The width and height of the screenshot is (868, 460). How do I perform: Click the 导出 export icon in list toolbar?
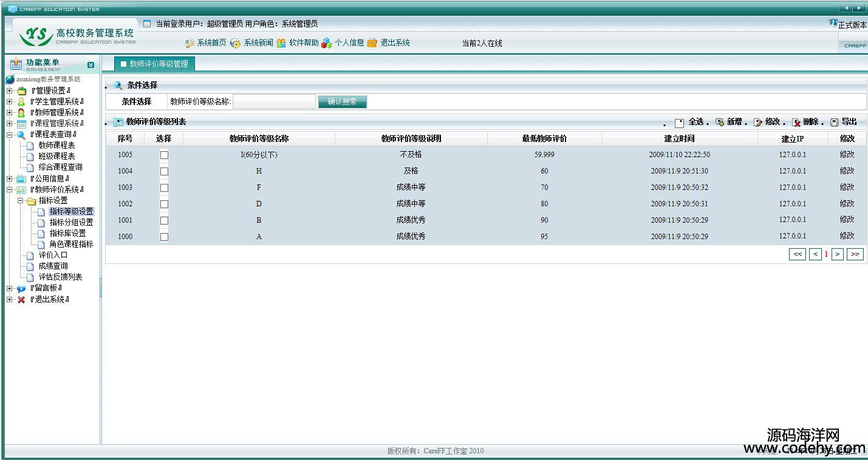pyautogui.click(x=835, y=123)
